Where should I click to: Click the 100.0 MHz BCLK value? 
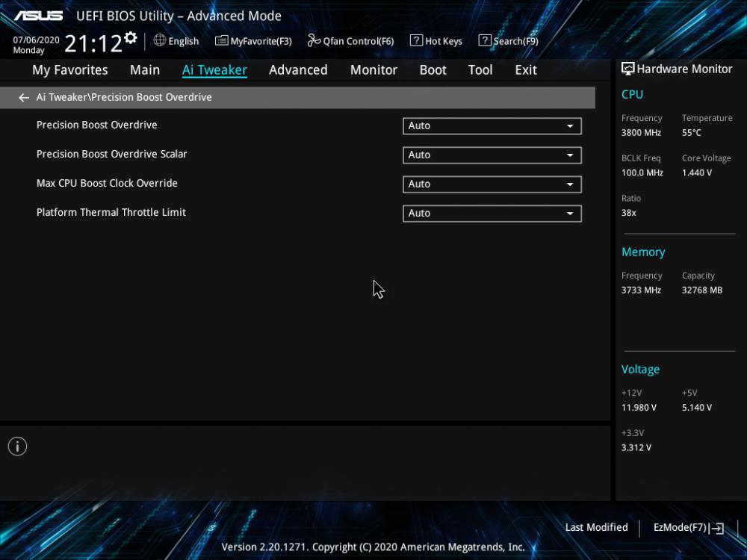tap(642, 173)
